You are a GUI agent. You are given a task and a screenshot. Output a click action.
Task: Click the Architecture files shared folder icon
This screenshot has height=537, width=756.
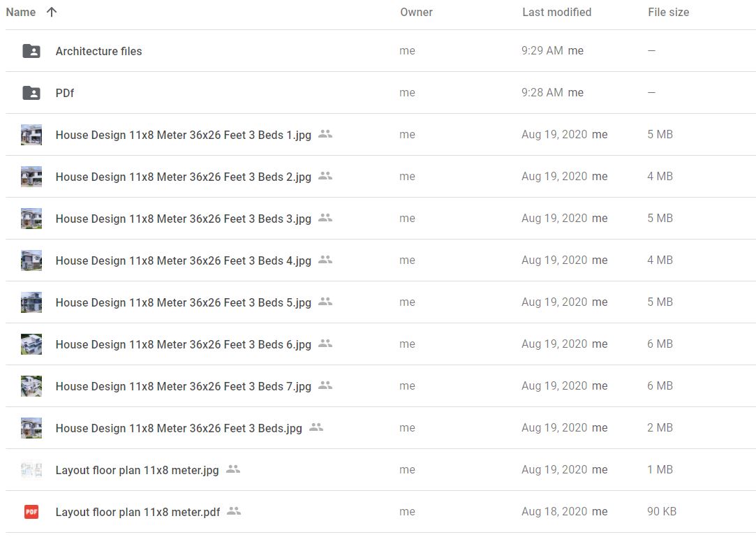pos(31,51)
